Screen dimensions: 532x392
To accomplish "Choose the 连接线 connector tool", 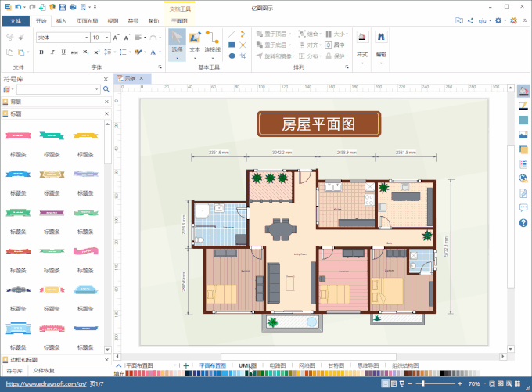I will click(x=212, y=42).
